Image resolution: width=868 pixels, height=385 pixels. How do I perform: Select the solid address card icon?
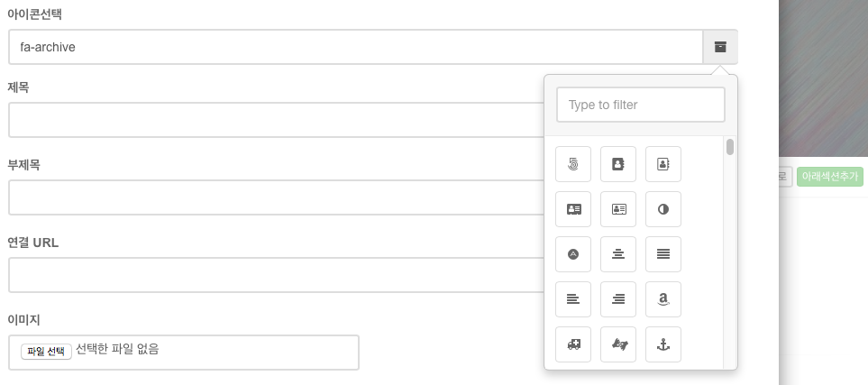click(573, 209)
